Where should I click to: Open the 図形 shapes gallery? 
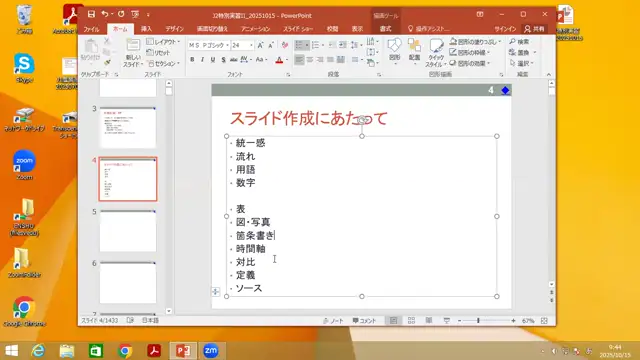(394, 50)
